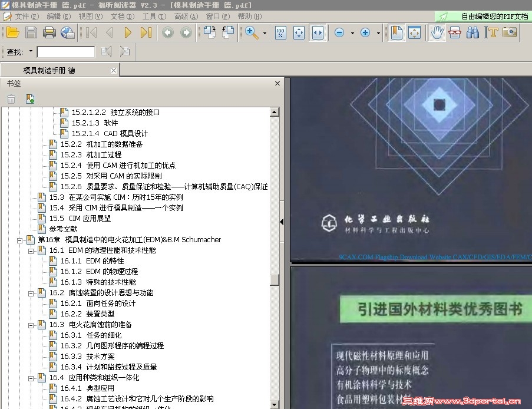This screenshot has height=409, width=532.
Task: Find previous search result
Action: (106, 52)
